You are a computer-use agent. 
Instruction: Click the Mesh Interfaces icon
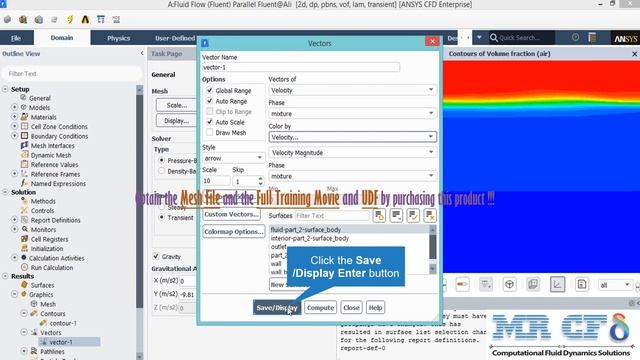24,145
